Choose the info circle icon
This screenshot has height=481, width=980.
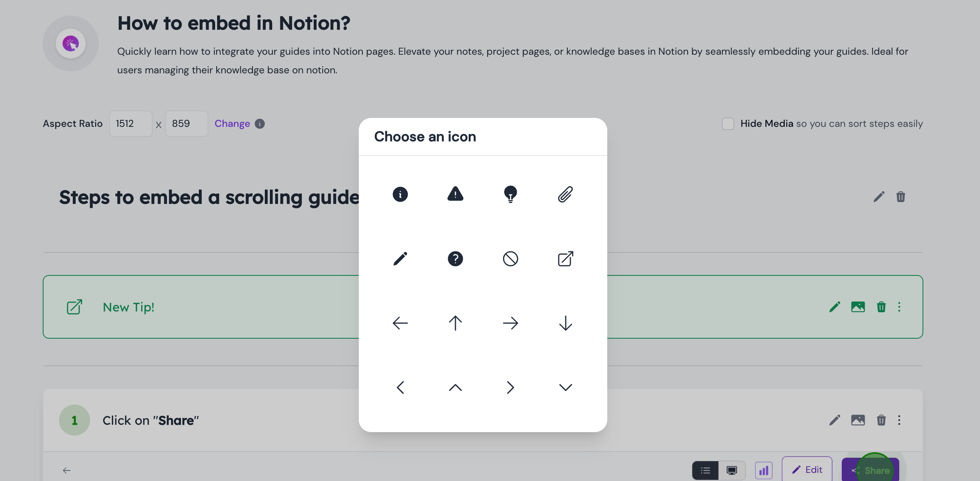[400, 194]
